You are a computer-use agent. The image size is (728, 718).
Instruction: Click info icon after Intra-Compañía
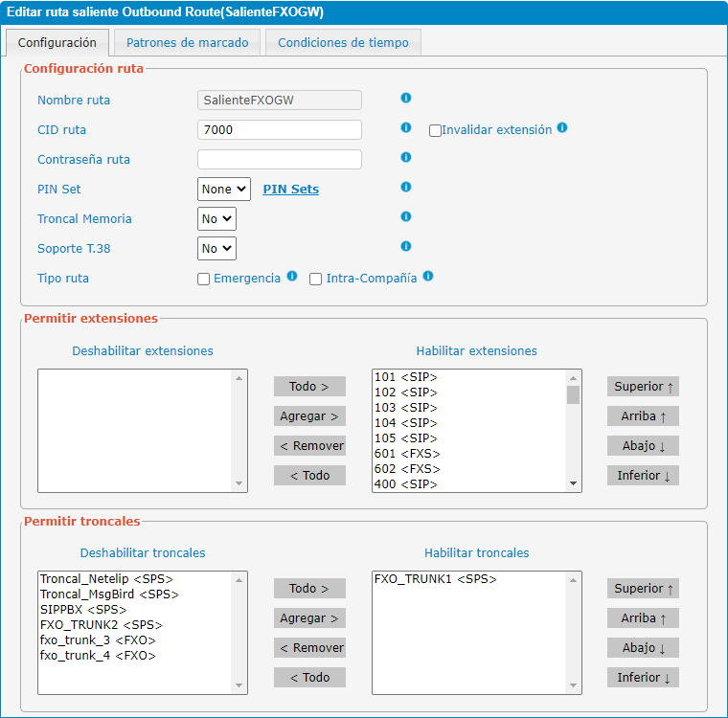(x=428, y=277)
